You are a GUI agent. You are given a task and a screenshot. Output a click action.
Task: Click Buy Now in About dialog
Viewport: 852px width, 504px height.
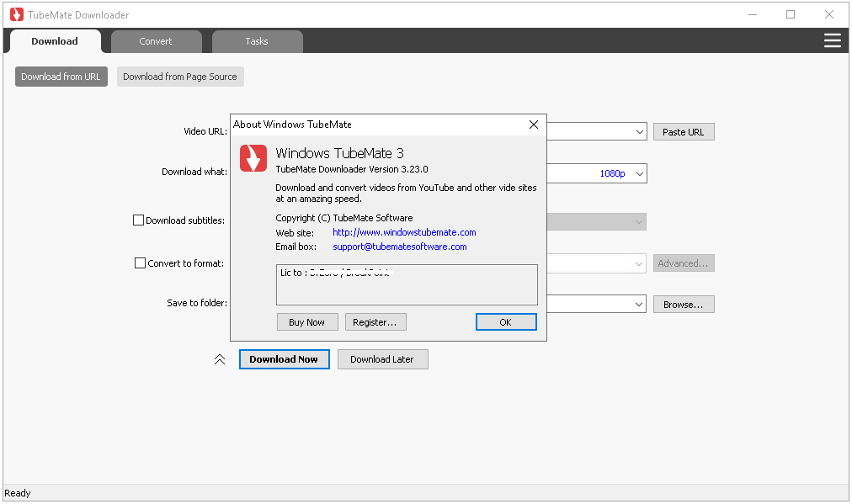[307, 322]
